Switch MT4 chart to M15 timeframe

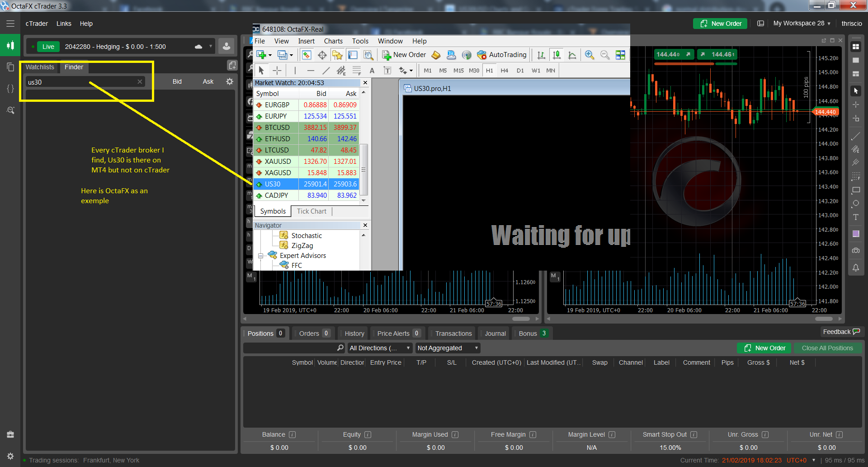458,71
